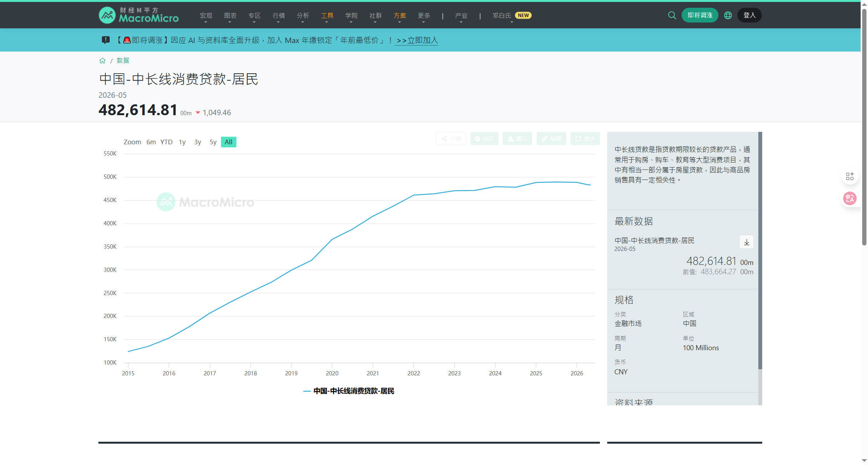
Task: Click the 2026-05 date under the title
Action: click(x=112, y=95)
